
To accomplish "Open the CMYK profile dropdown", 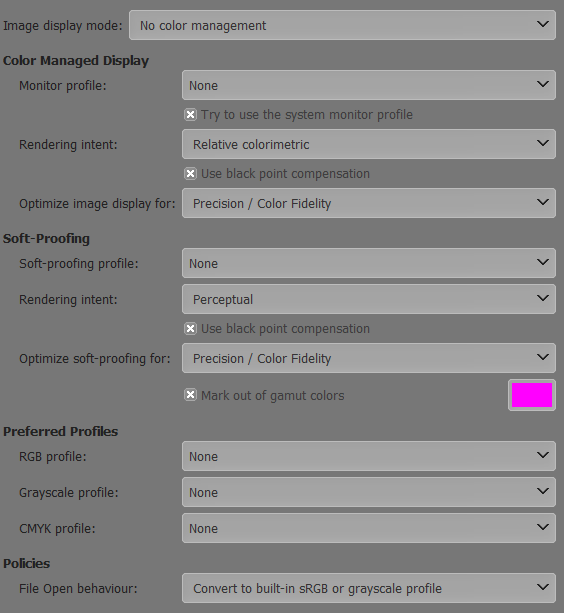I will point(369,528).
